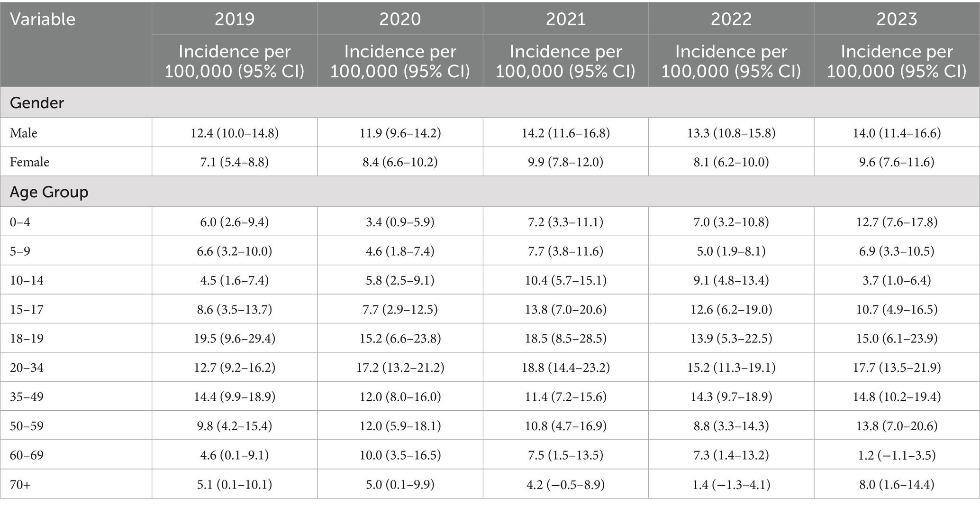The width and height of the screenshot is (980, 507).
Task: Select 18–19 2019 value 19.5 (9.6–29.4)
Action: (x=235, y=338)
